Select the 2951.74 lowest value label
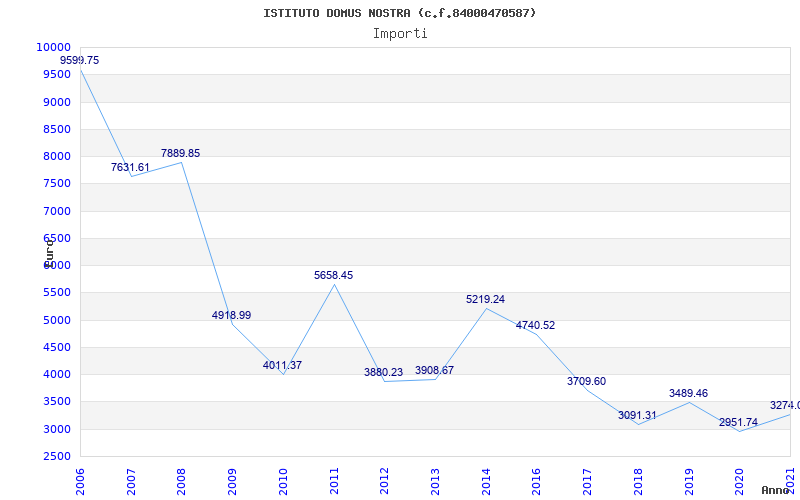 pyautogui.click(x=738, y=422)
